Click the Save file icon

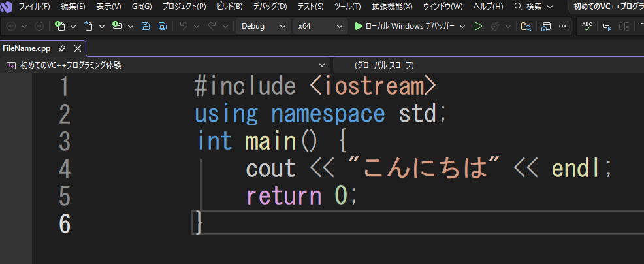[145, 27]
